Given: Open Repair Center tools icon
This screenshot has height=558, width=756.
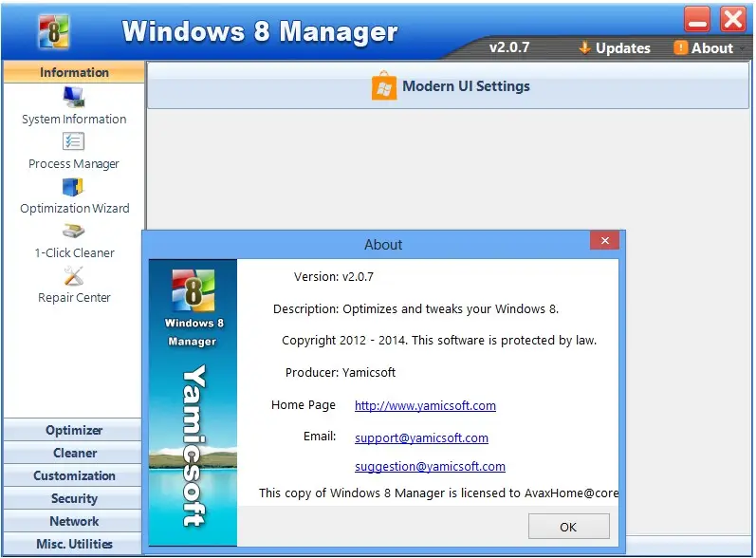Looking at the screenshot, I should [74, 276].
